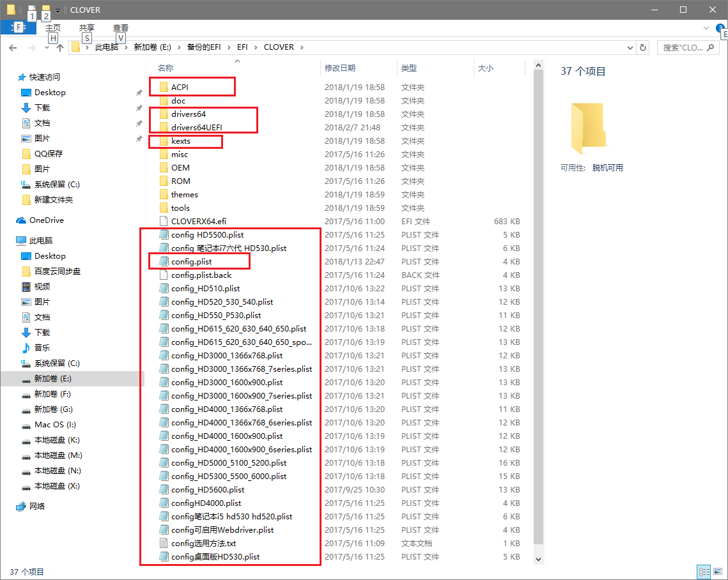
Task: Go up one folder level arrow
Action: click(x=60, y=48)
